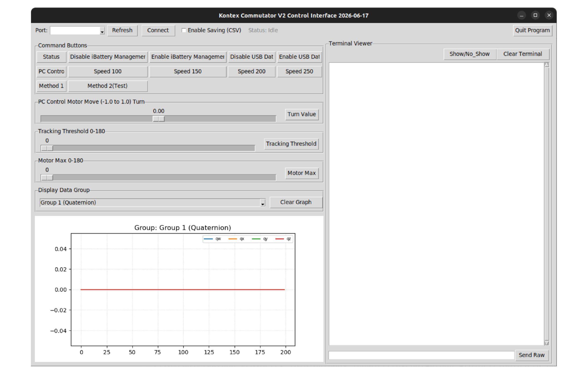588x375 pixels.
Task: Click the Send Raw button
Action: tap(532, 355)
